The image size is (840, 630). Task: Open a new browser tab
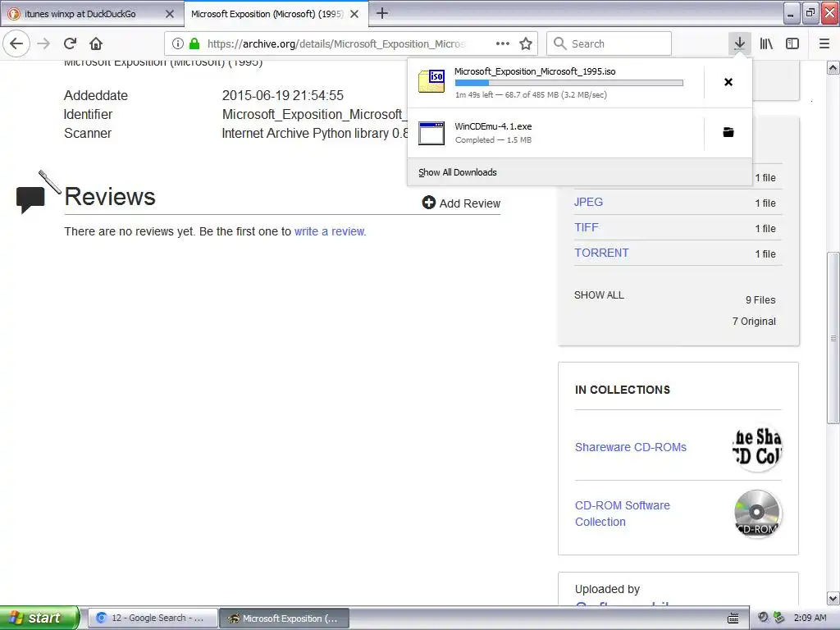click(x=382, y=13)
